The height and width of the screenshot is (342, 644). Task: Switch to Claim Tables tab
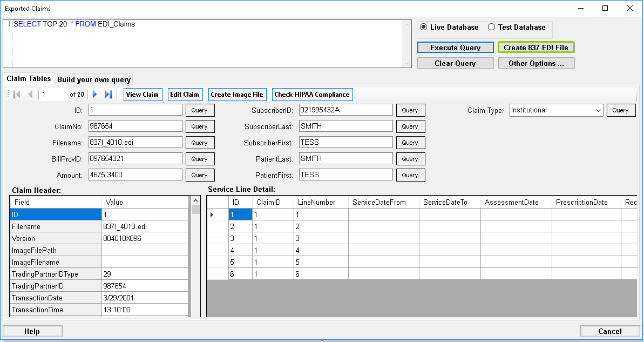click(x=28, y=78)
